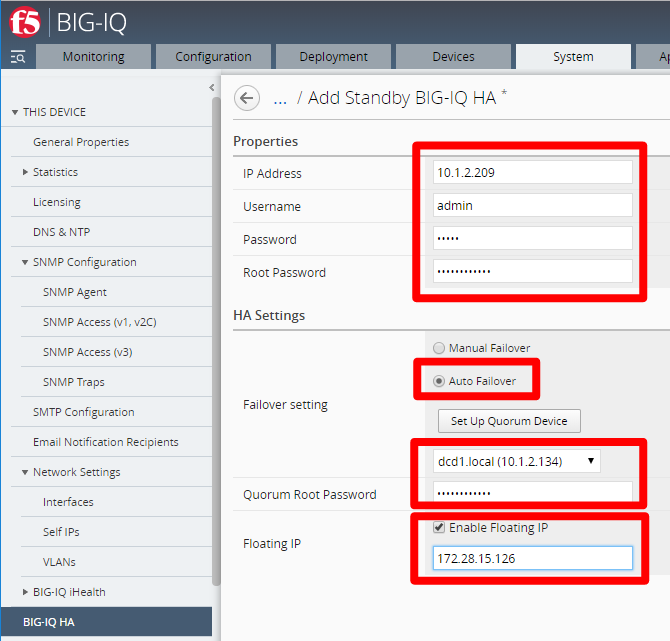Viewport: 670px width, 641px height.
Task: Open the Devices tab
Action: tap(453, 56)
